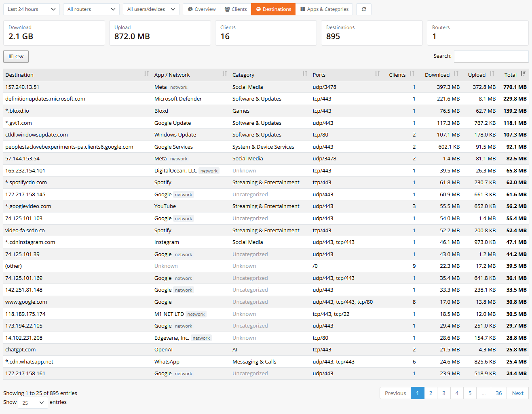Switch to the Clients tab

236,9
